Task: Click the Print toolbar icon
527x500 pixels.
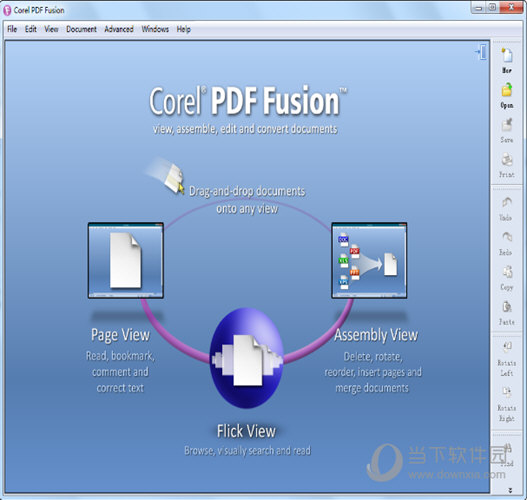Action: (507, 160)
